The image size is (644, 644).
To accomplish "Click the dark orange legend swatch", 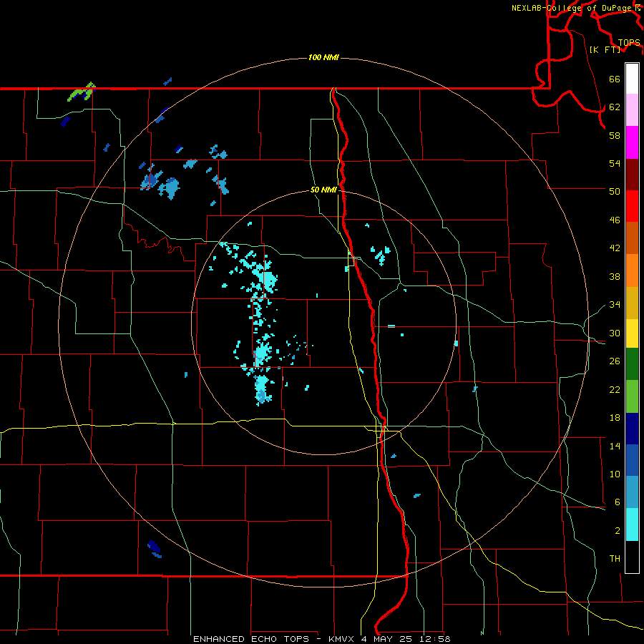I will [x=632, y=238].
